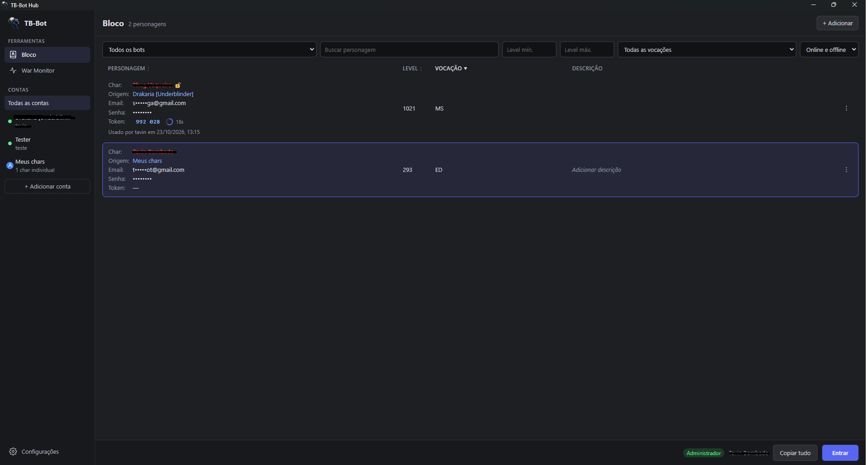
Task: Click the Level máx. input
Action: [587, 50]
